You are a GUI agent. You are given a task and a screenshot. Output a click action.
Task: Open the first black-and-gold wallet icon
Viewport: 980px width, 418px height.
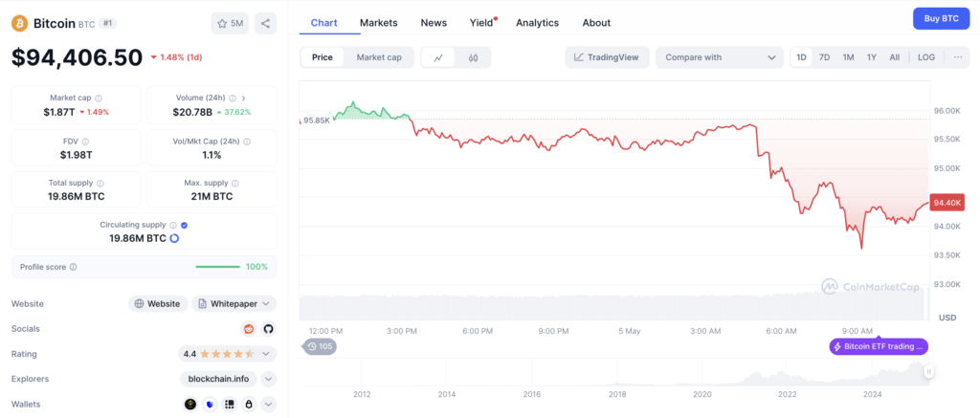click(x=190, y=405)
